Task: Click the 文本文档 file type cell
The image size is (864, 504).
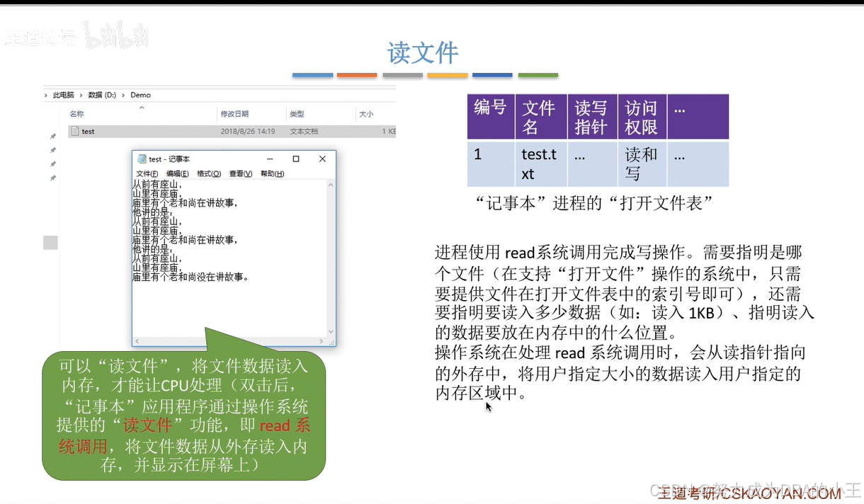Action: [304, 132]
